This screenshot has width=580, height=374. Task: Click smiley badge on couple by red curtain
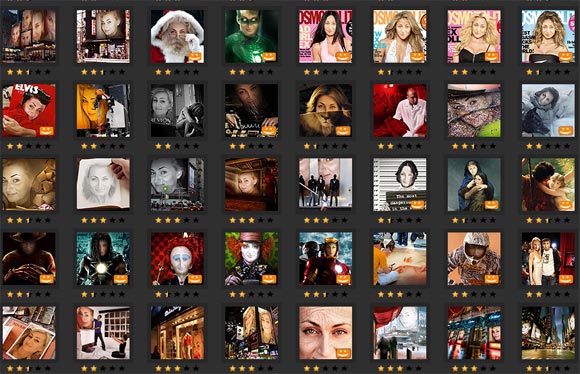coord(566,279)
